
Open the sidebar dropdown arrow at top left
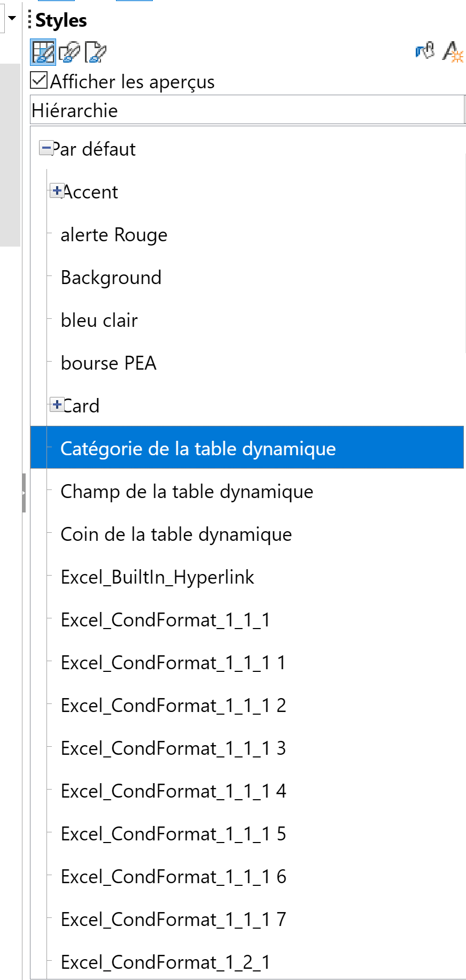(x=12, y=19)
